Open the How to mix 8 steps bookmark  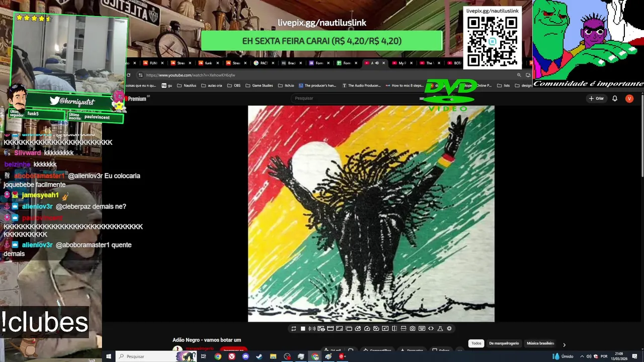click(405, 85)
